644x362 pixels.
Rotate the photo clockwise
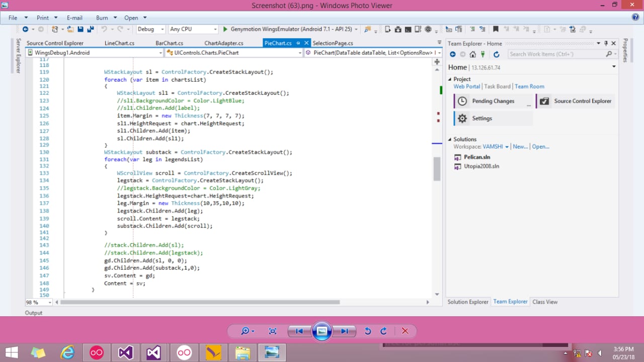click(384, 331)
